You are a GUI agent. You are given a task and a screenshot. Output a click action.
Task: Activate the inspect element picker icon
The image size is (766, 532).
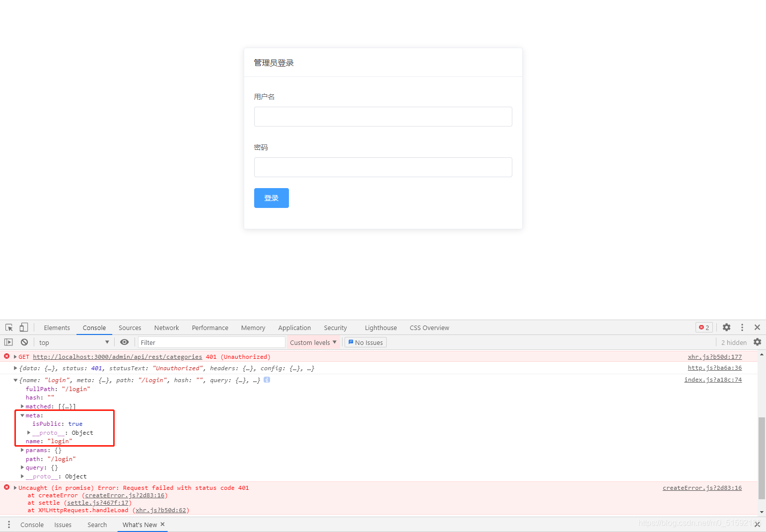click(x=9, y=328)
